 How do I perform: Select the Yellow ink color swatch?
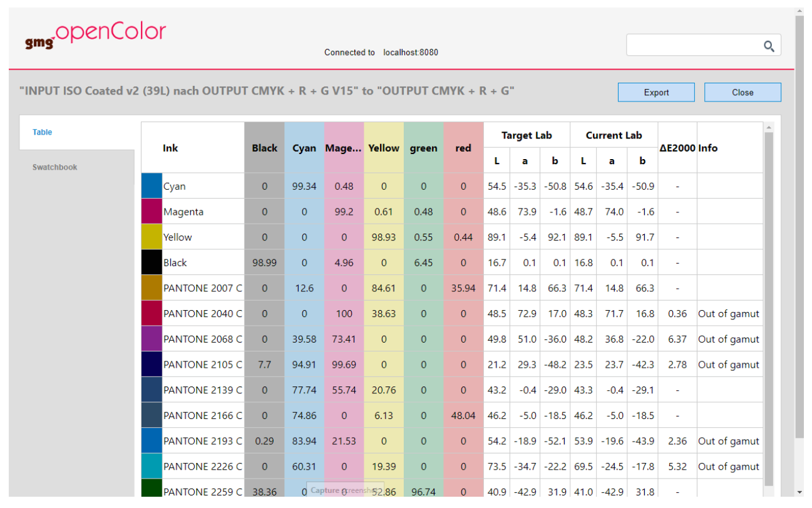152,237
